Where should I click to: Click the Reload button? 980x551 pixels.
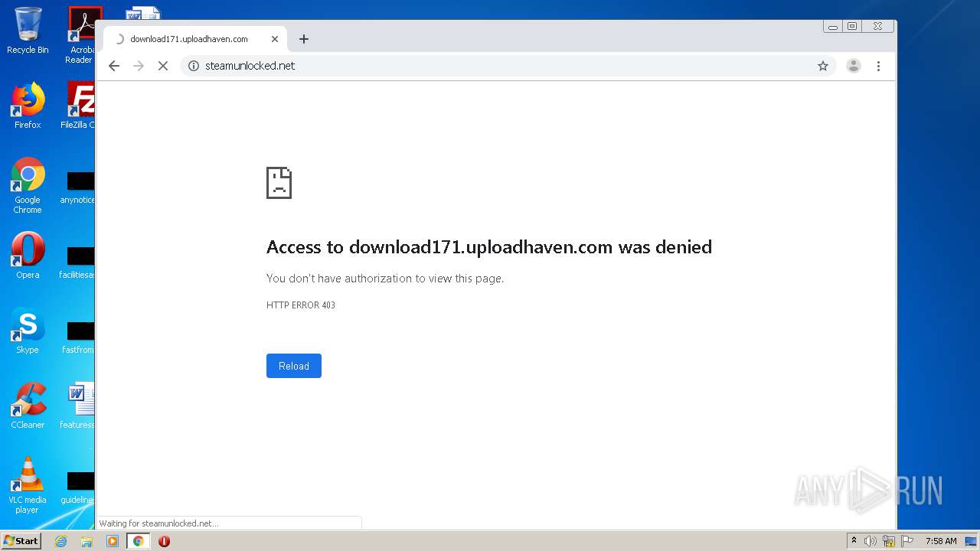point(294,366)
